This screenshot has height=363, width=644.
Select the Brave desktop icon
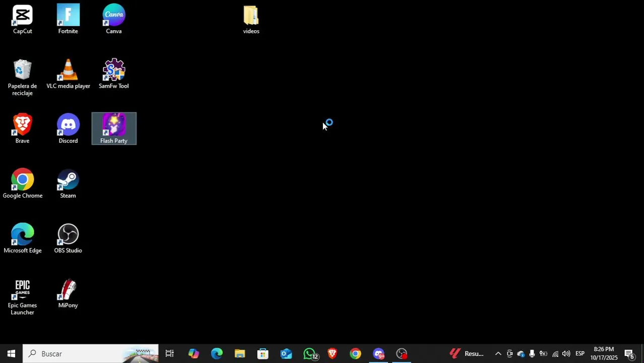(22, 129)
